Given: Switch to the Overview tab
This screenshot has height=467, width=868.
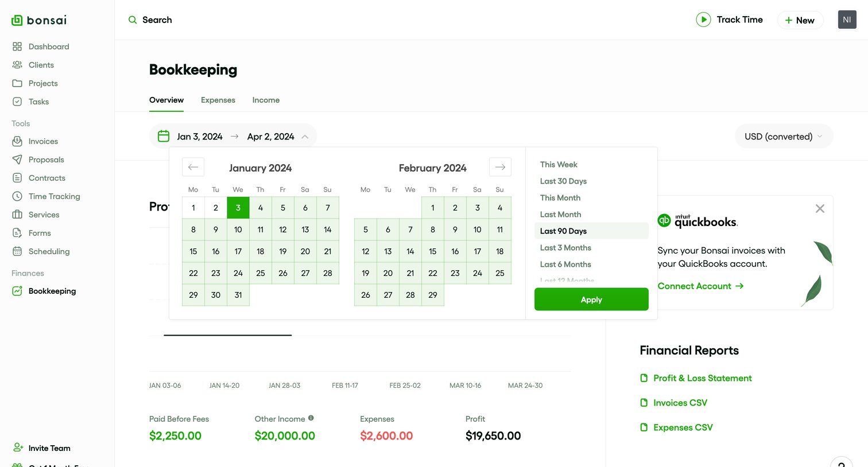Looking at the screenshot, I should click(x=166, y=100).
